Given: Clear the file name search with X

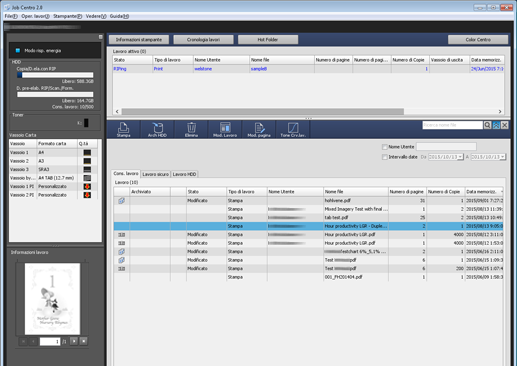Looking at the screenshot, I should (505, 125).
